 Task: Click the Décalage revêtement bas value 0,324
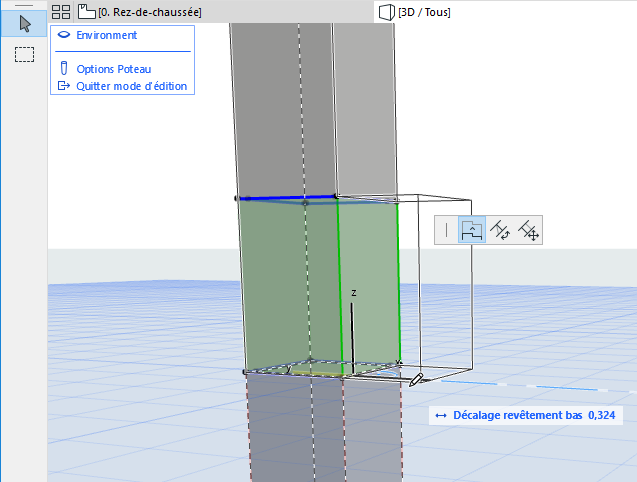click(x=601, y=415)
